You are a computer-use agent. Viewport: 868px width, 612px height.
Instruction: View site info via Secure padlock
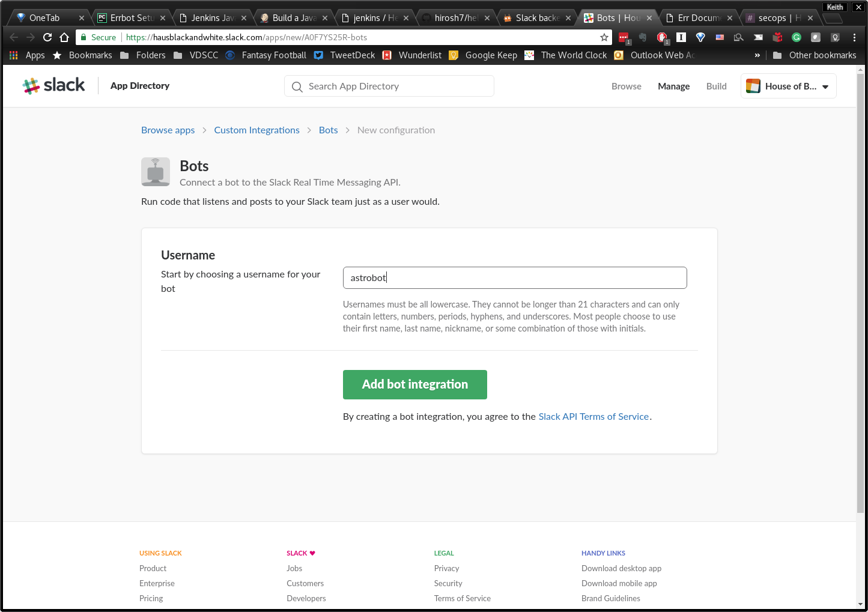(x=98, y=37)
